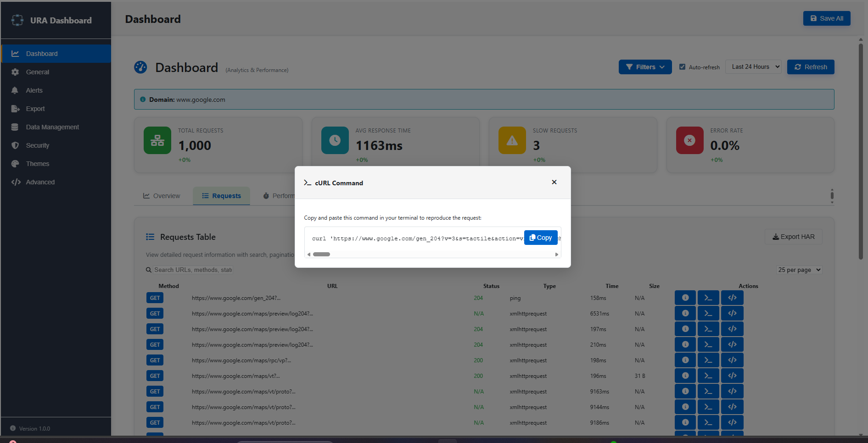
Task: Expand the Filters dropdown
Action: (x=645, y=67)
